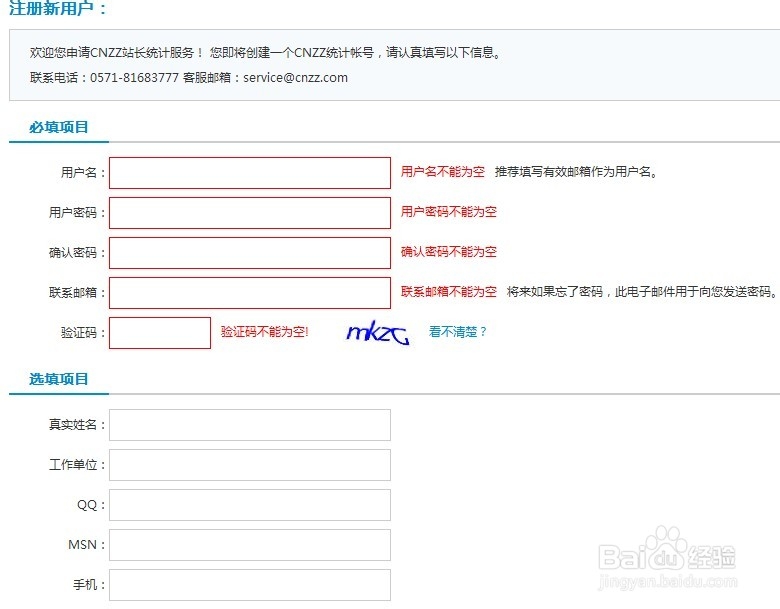Click the 确认密码不能为空 error text
780x609 pixels.
pyautogui.click(x=449, y=252)
